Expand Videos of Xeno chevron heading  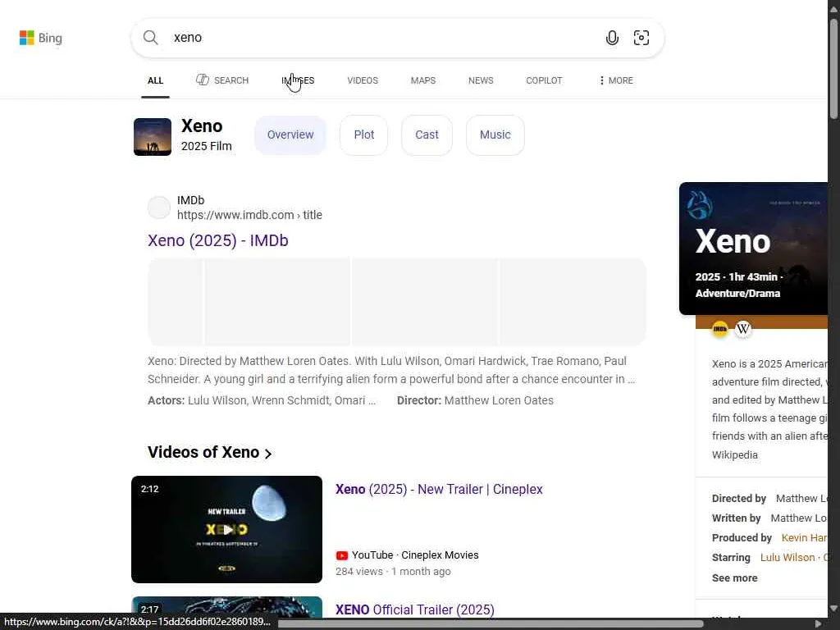click(x=210, y=453)
